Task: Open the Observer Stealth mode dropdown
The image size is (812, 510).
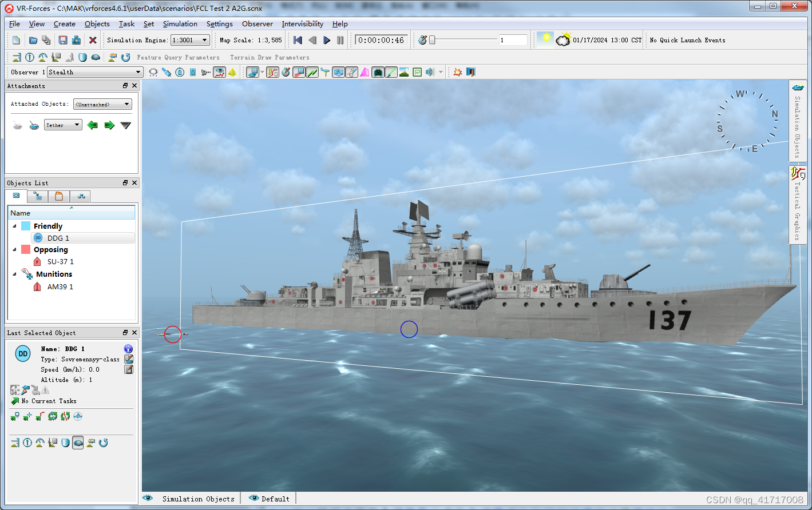Action: pyautogui.click(x=95, y=72)
